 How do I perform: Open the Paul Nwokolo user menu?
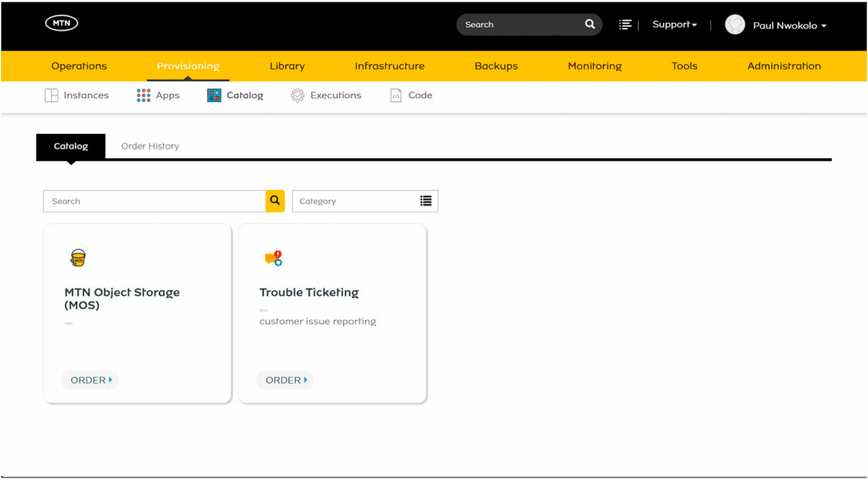pos(790,25)
